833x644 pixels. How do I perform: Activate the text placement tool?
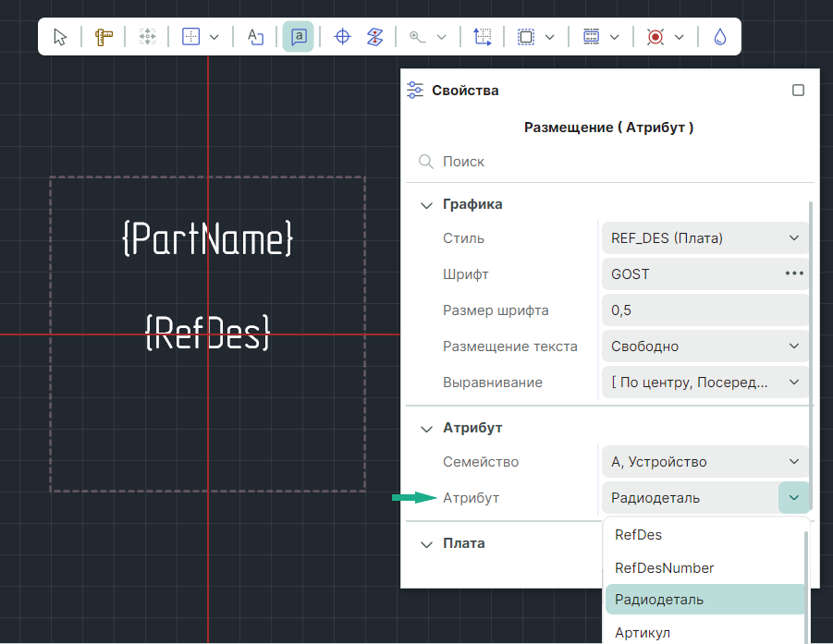[255, 37]
